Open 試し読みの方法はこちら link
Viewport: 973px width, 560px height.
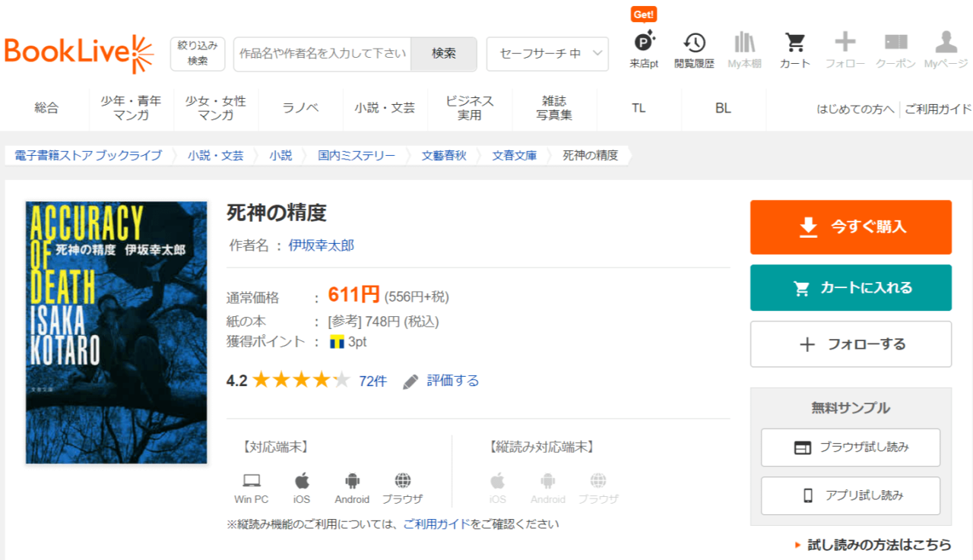click(879, 545)
